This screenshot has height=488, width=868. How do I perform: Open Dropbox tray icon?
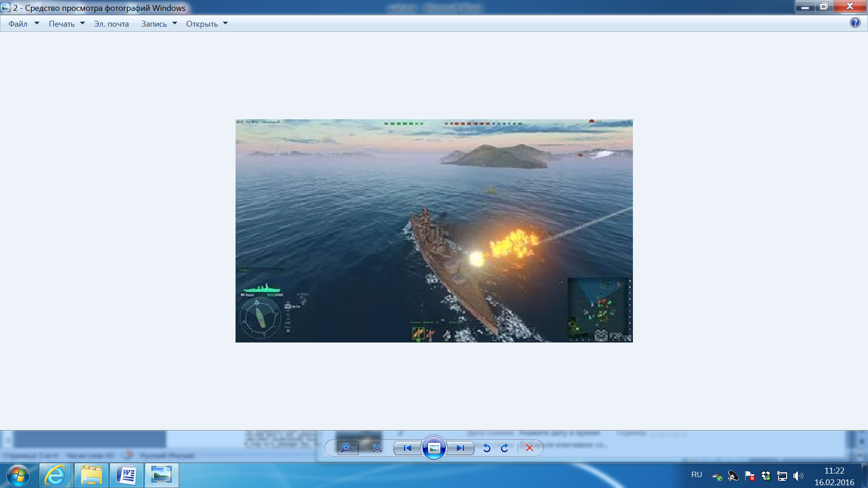766,476
